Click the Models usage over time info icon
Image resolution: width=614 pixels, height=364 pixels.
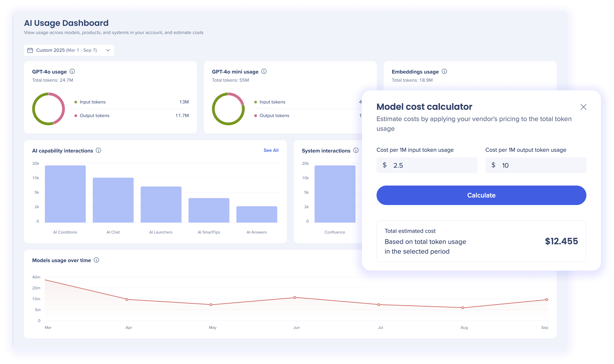(x=96, y=260)
